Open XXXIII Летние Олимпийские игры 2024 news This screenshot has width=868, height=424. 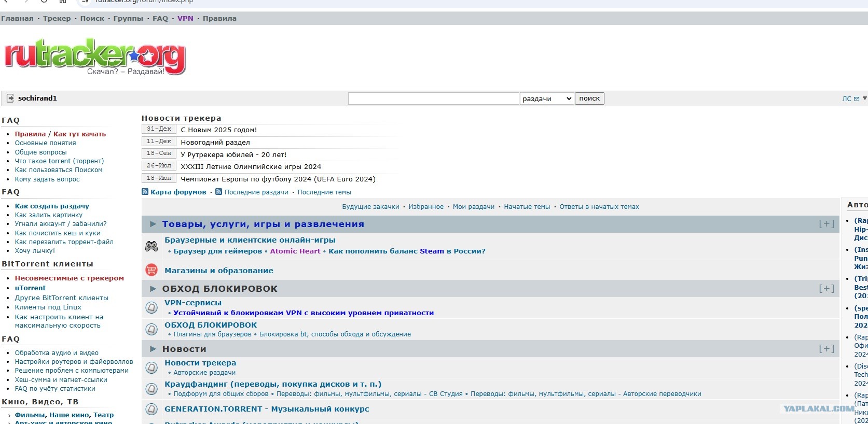click(251, 166)
